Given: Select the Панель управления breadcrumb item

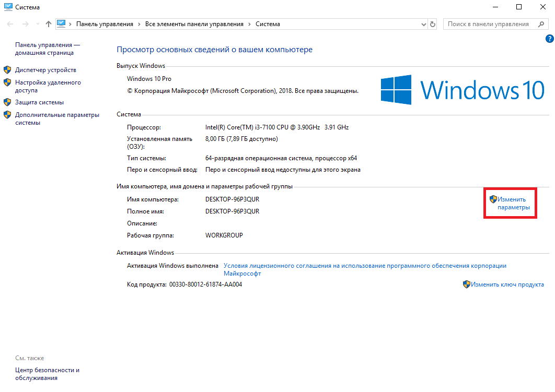Looking at the screenshot, I should pos(105,24).
